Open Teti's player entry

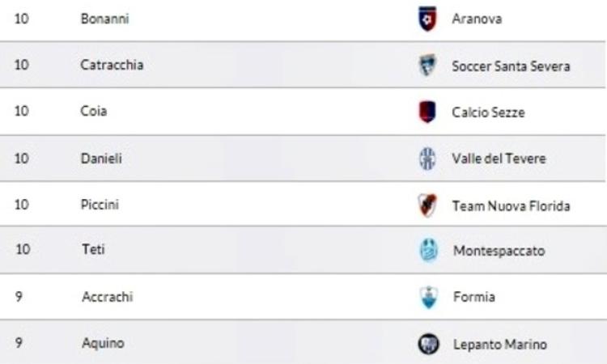[93, 248]
